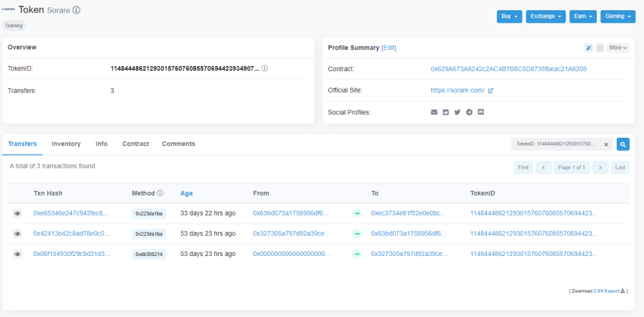644x317 pixels.
Task: Open transaction hash 0xe65346e247c943fec8
Action: (72, 213)
